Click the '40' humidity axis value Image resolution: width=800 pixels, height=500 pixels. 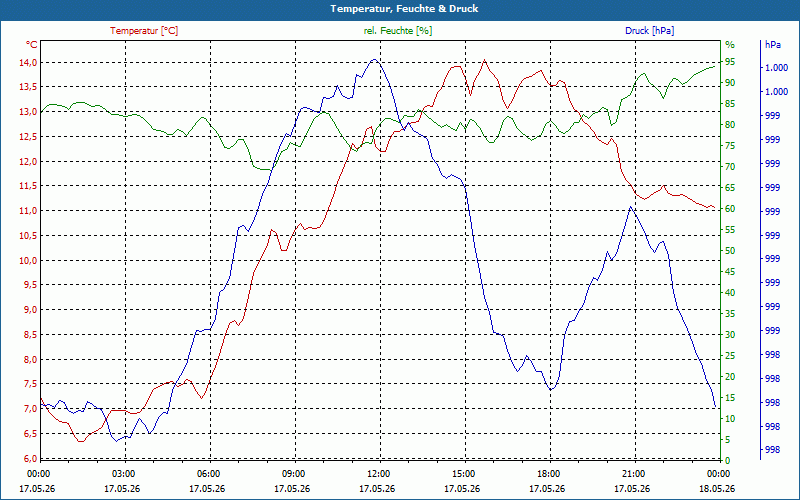pyautogui.click(x=730, y=293)
